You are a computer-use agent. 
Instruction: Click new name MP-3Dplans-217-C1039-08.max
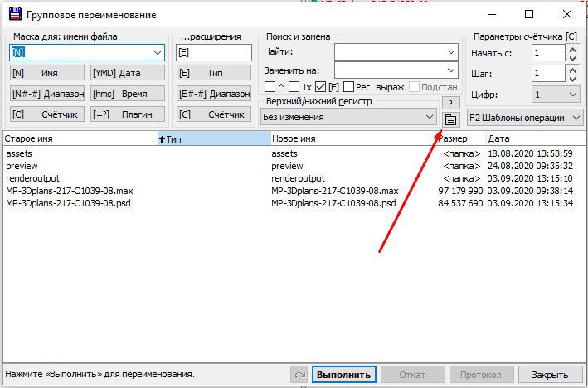pos(335,191)
